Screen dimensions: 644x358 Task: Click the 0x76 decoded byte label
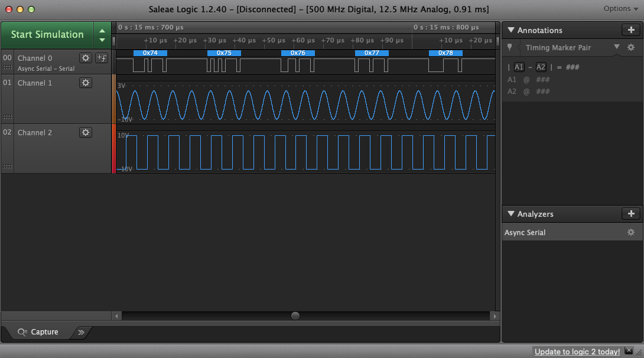click(298, 53)
